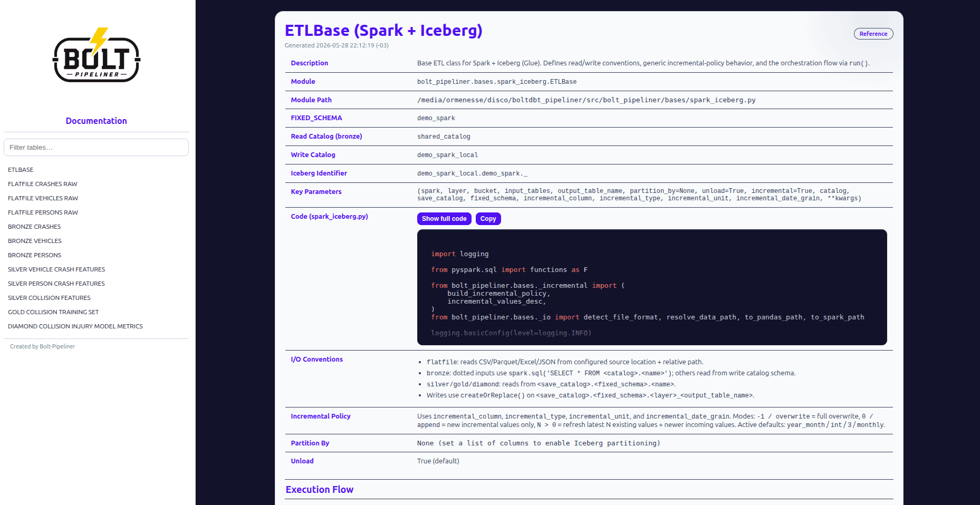Open FLATFILE CRASHES RAW page
Image resolution: width=980 pixels, height=505 pixels.
tap(43, 184)
